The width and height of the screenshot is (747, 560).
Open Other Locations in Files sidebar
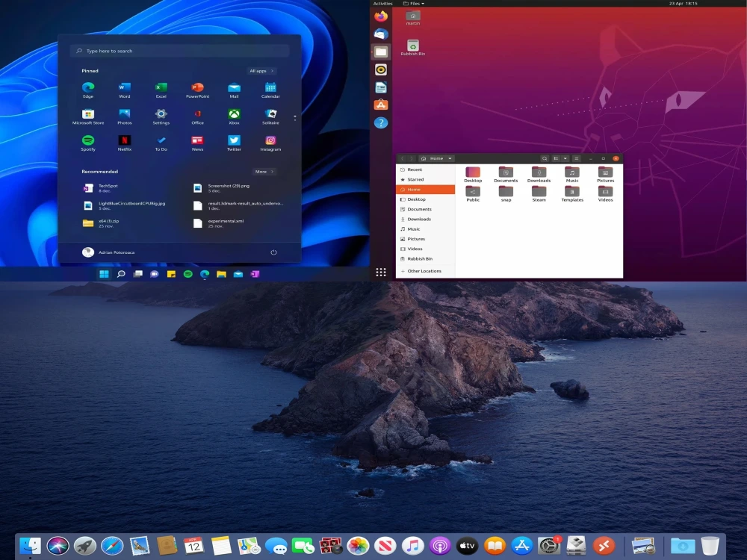click(x=426, y=271)
